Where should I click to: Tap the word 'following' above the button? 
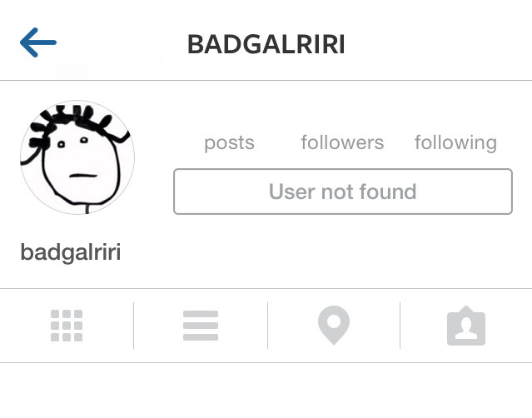tap(455, 143)
